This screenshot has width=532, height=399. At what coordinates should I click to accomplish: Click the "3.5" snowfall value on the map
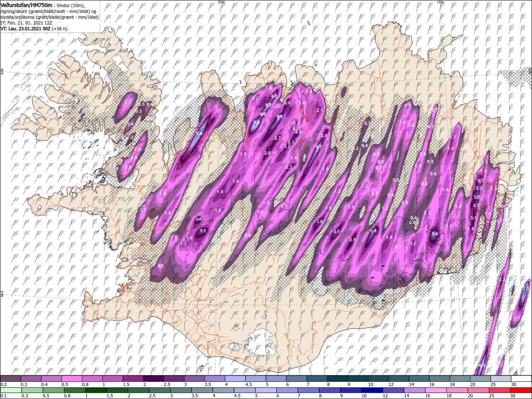(325, 135)
